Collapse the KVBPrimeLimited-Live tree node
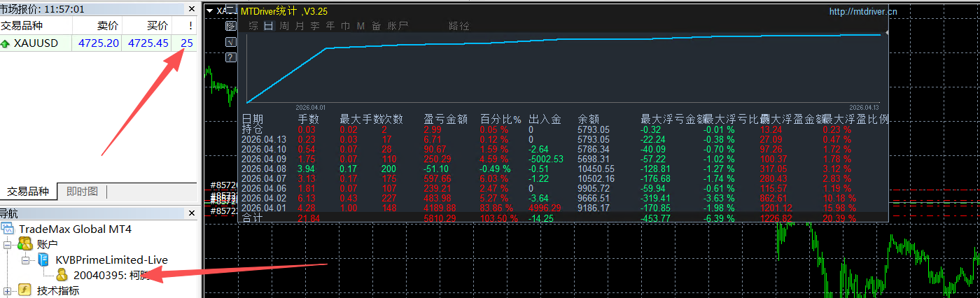 click(x=25, y=260)
